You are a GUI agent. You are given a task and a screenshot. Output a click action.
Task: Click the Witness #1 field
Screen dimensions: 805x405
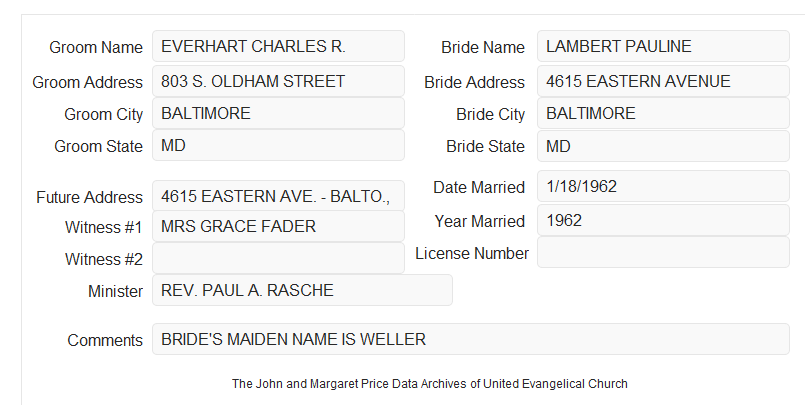point(278,226)
